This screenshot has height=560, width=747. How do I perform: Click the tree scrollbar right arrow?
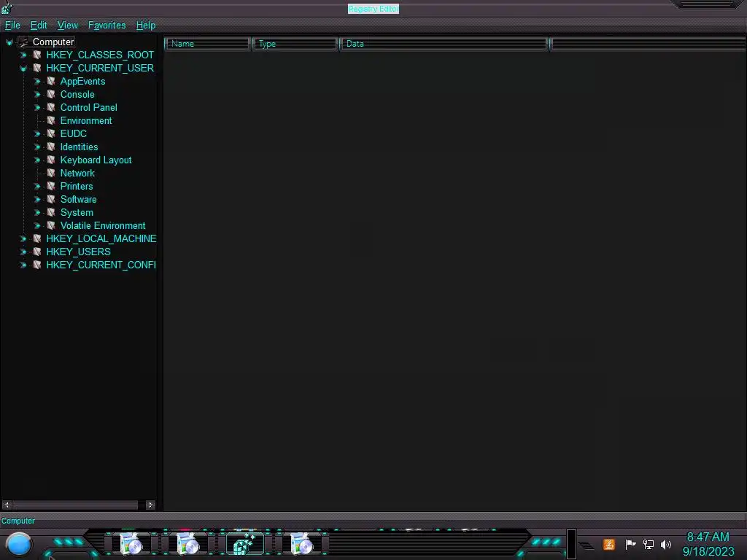click(150, 505)
